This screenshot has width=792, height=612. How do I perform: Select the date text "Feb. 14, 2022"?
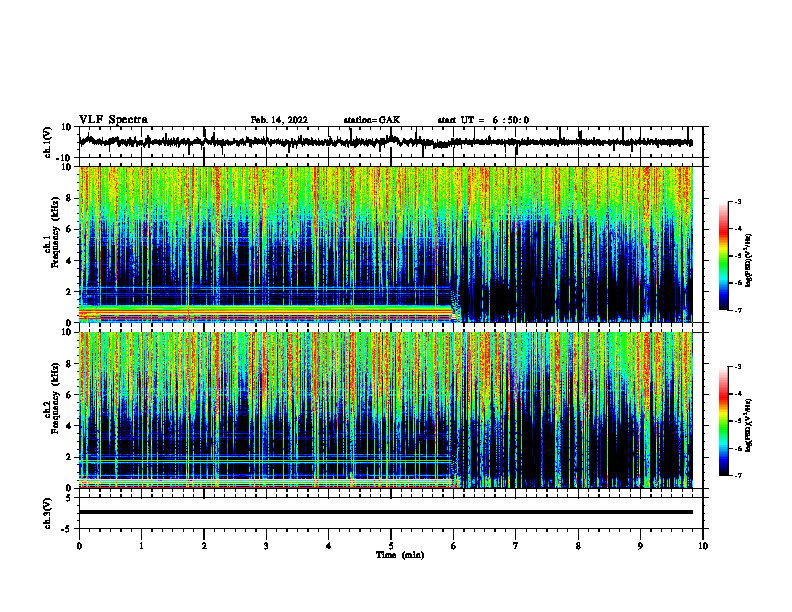pyautogui.click(x=279, y=120)
